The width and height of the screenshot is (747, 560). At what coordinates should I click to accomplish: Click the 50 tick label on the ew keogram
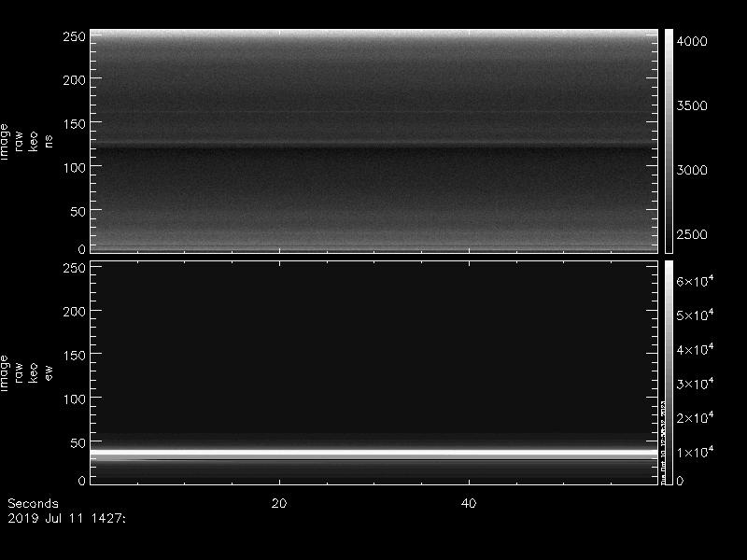tap(78, 442)
